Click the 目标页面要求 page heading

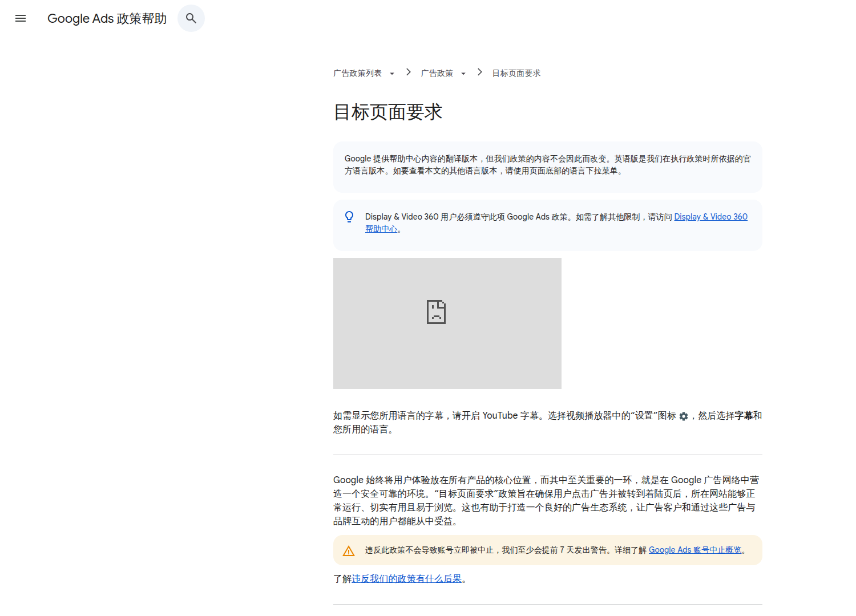click(387, 112)
